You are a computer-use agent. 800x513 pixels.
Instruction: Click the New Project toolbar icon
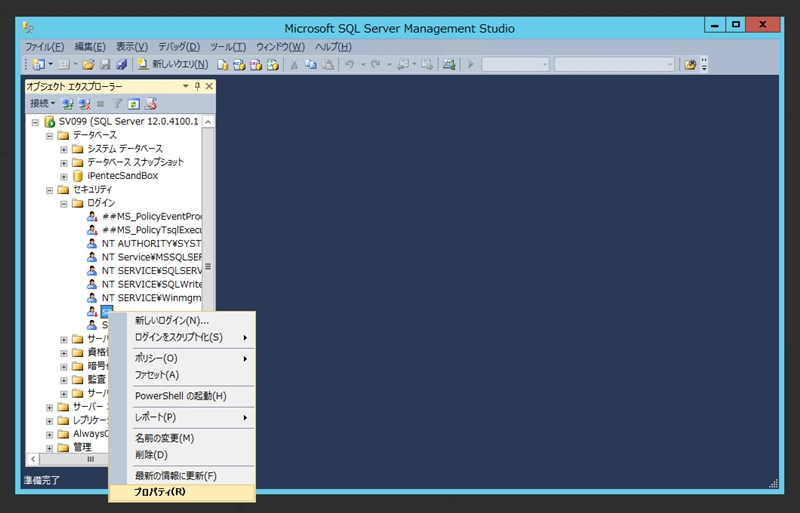(x=38, y=64)
